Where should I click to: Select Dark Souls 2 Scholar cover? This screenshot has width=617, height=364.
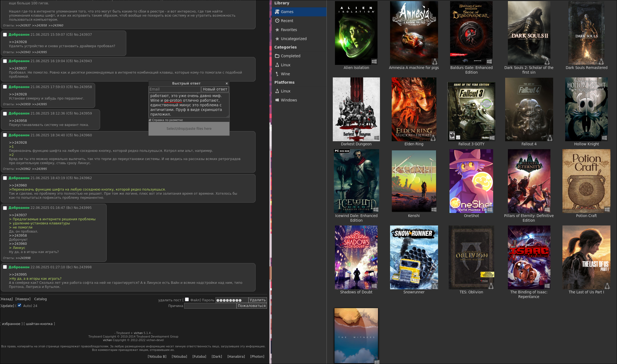coord(529,33)
